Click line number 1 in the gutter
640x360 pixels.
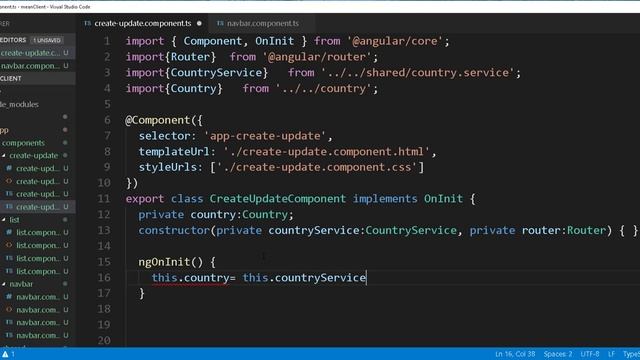coord(107,41)
